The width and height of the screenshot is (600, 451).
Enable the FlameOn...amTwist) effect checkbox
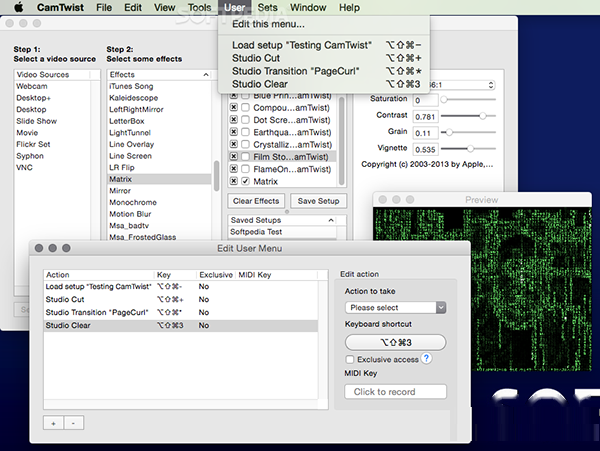(x=246, y=169)
